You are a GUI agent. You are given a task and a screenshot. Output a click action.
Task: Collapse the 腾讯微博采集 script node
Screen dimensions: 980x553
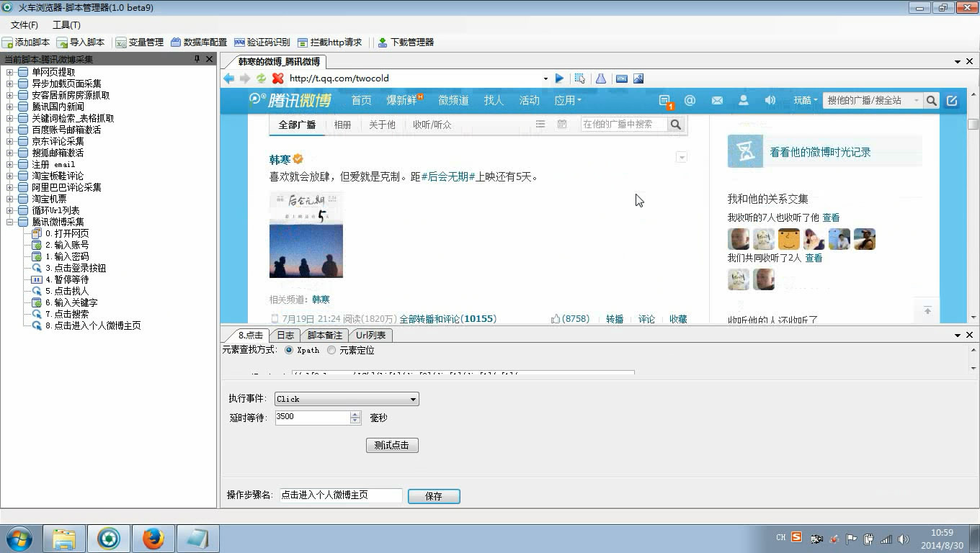click(10, 222)
